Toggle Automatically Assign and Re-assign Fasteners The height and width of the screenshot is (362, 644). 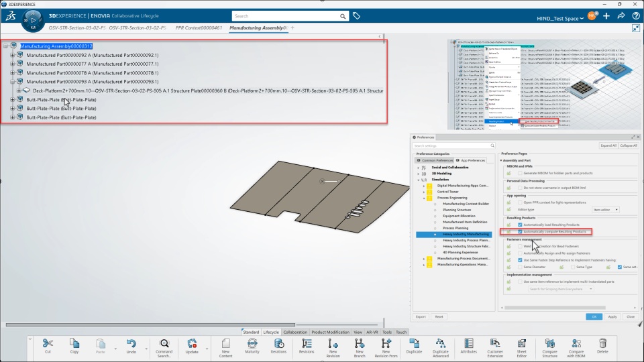coord(520,253)
